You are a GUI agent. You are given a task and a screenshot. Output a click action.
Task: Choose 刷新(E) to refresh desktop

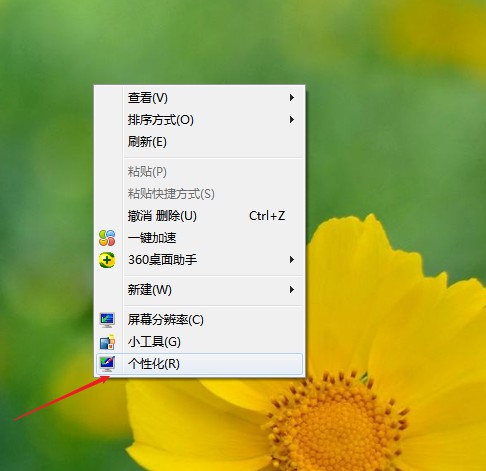click(x=199, y=142)
